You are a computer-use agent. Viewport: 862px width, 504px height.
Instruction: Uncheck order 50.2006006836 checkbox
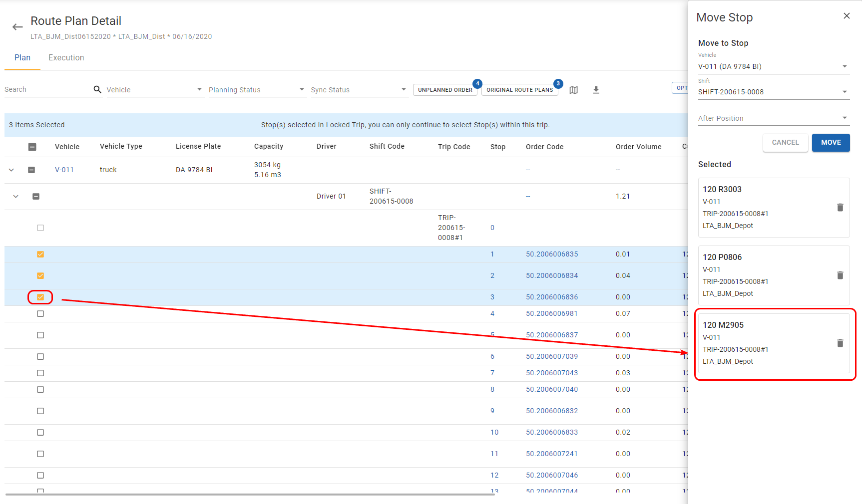(40, 297)
